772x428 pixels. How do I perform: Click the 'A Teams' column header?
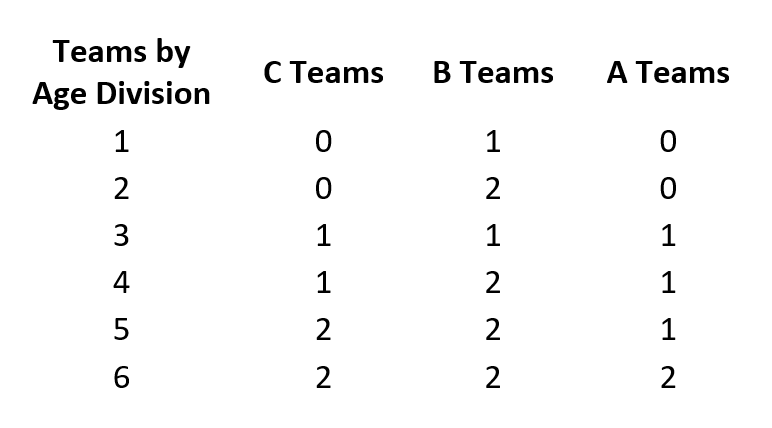click(668, 72)
